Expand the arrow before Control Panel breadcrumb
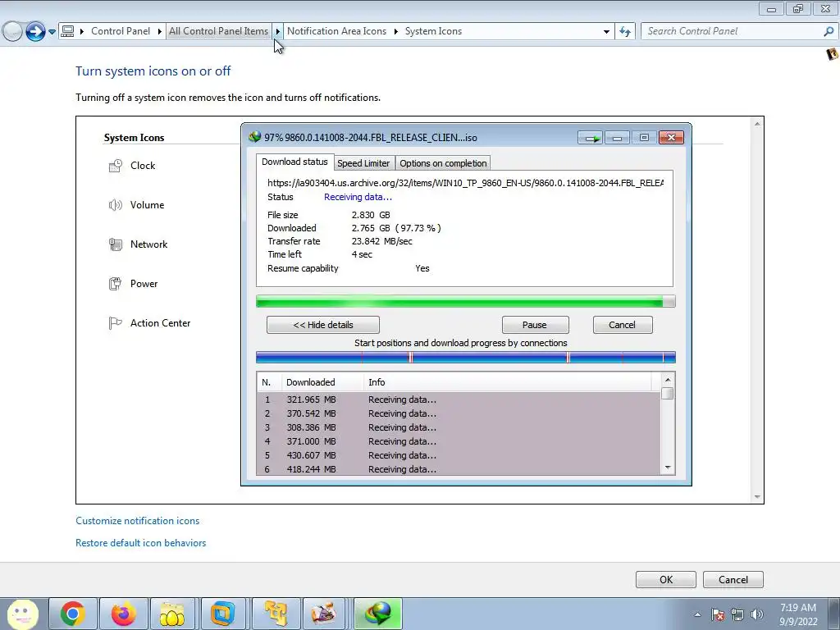 (x=82, y=32)
